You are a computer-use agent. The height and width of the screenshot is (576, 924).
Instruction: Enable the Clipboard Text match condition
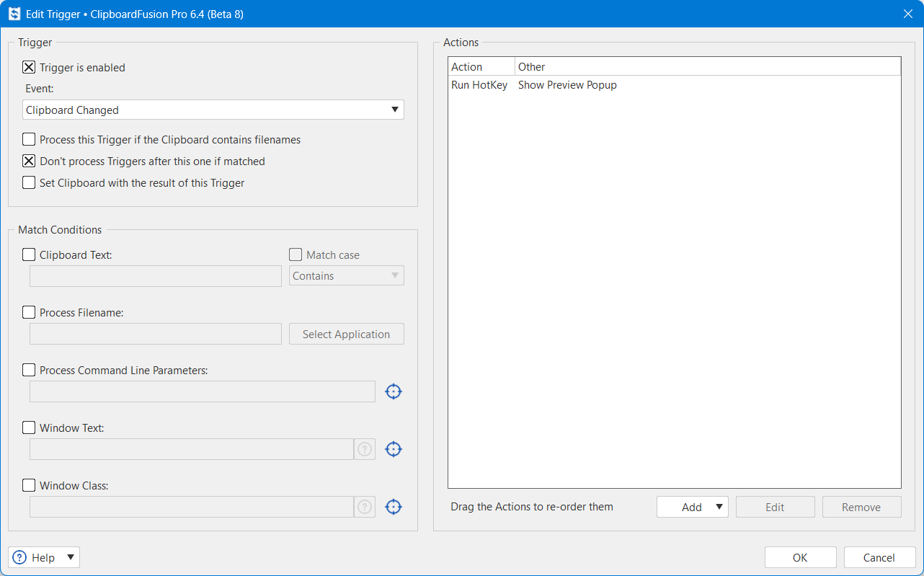29,254
